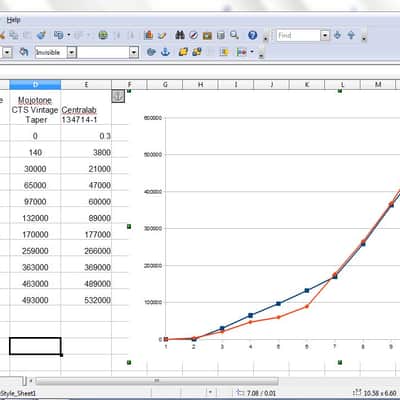Open the empty combo box dropdown arrow

tap(134, 52)
